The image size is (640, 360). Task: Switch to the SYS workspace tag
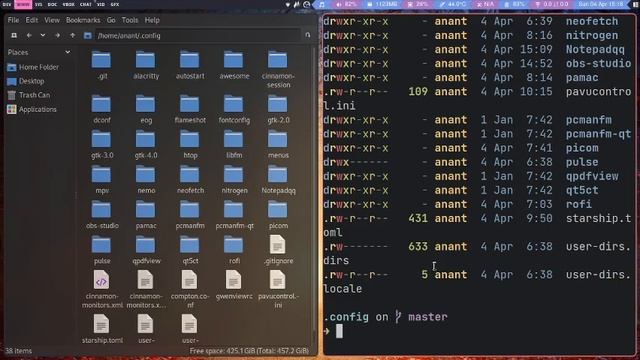coord(38,4)
